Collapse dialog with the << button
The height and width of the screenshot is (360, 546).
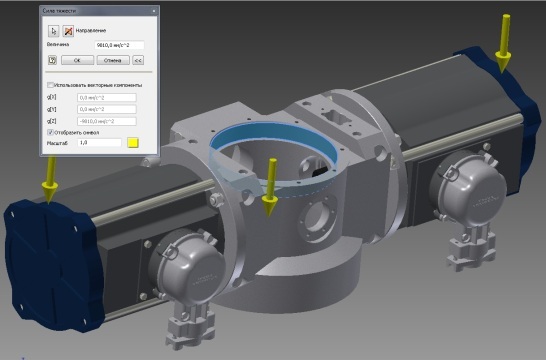(x=138, y=60)
